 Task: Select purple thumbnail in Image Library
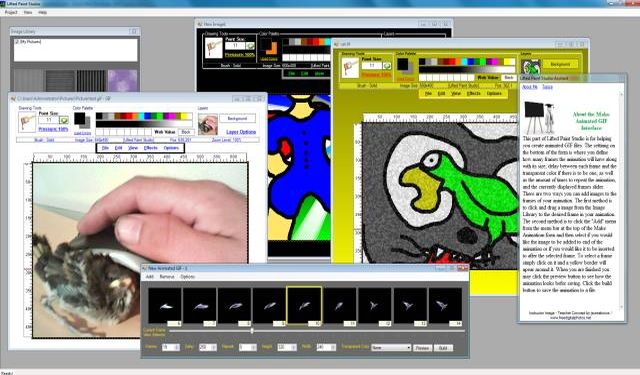pyautogui.click(x=122, y=80)
